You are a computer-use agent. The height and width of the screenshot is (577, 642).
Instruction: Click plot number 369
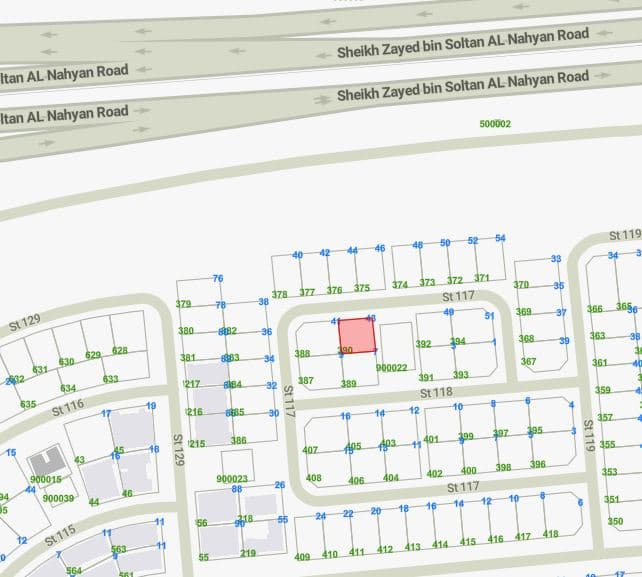coord(523,312)
